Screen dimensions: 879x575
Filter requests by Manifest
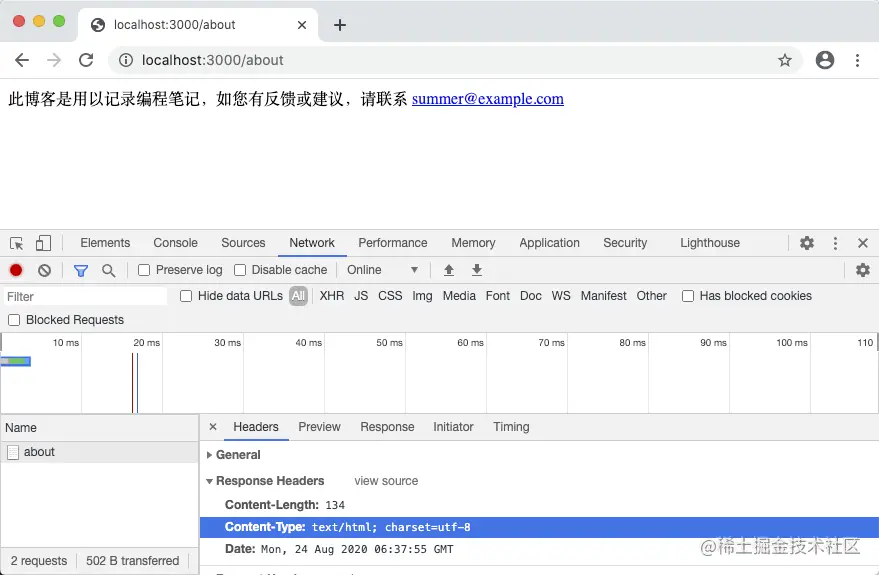pyautogui.click(x=603, y=296)
